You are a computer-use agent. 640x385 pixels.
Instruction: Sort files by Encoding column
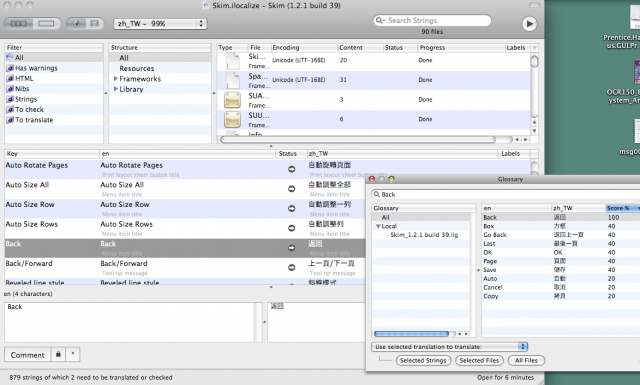pos(304,48)
